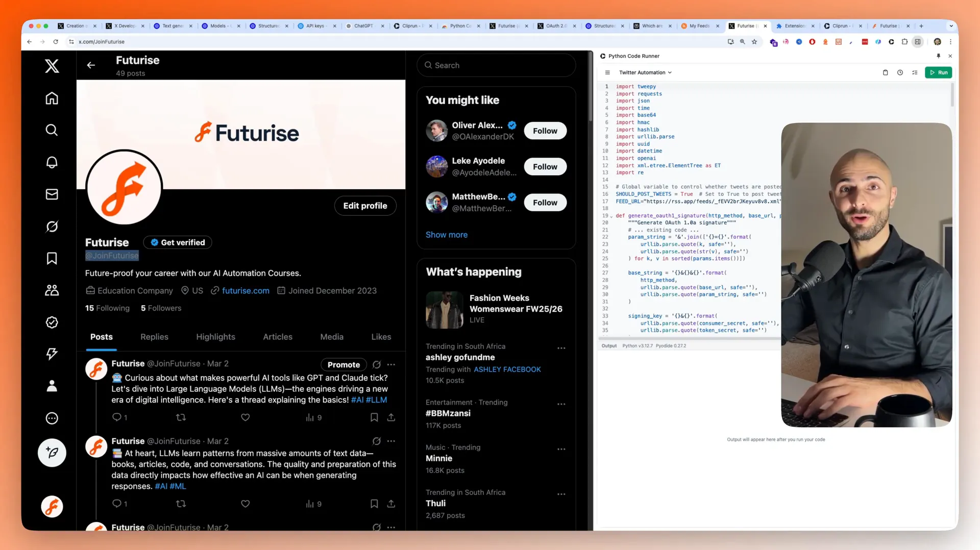Open more options for 'ashley gofundme' trend
Viewport: 980px width, 550px height.
(x=561, y=348)
